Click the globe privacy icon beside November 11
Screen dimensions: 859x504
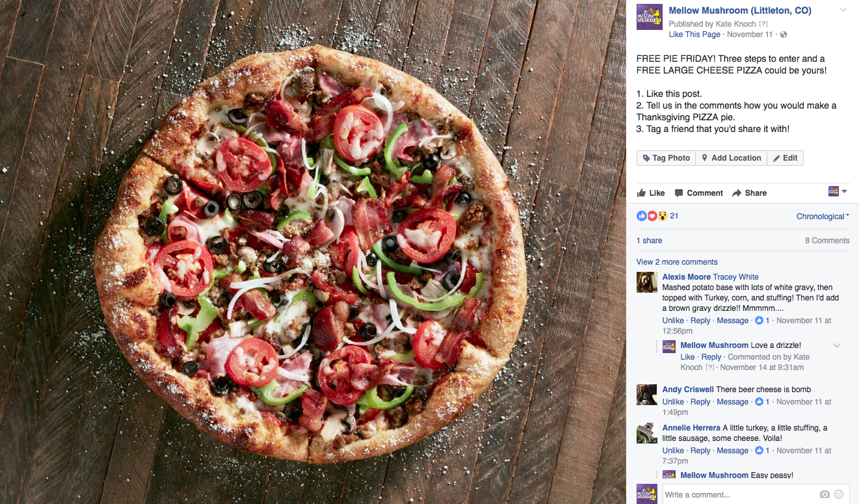tap(784, 34)
